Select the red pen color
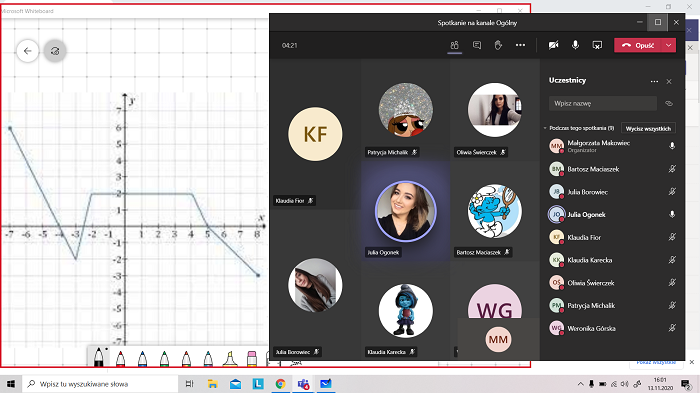 120,359
